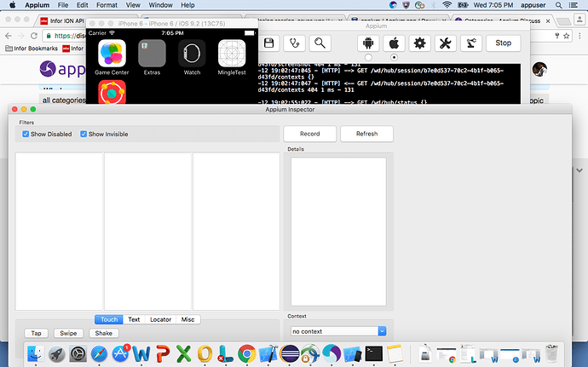Open Microsoft Word from the Dock
The width and height of the screenshot is (588, 367).
click(x=141, y=353)
